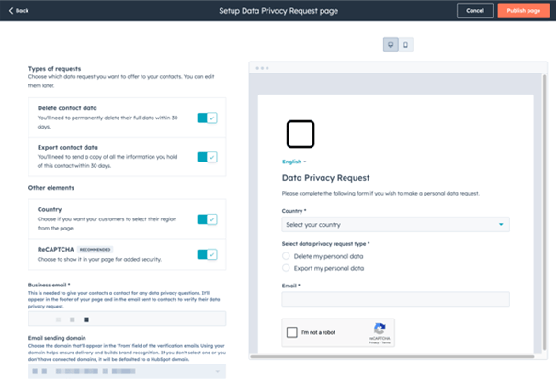Switch to desktop preview icon
The image size is (556, 392).
click(391, 45)
